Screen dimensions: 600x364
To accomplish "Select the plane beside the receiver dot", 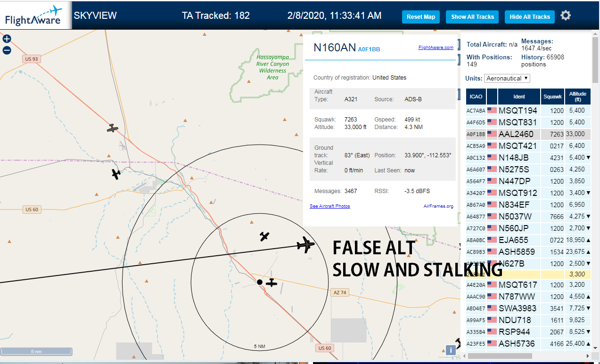I will (x=271, y=283).
